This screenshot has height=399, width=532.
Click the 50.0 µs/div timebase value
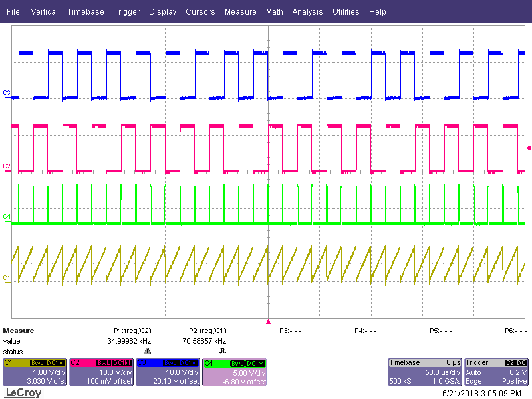(442, 372)
